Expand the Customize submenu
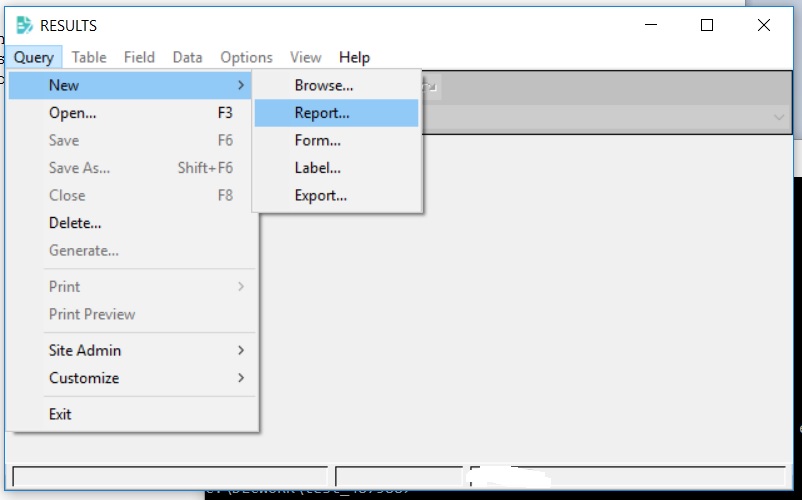This screenshot has width=802, height=500. pyautogui.click(x=130, y=378)
